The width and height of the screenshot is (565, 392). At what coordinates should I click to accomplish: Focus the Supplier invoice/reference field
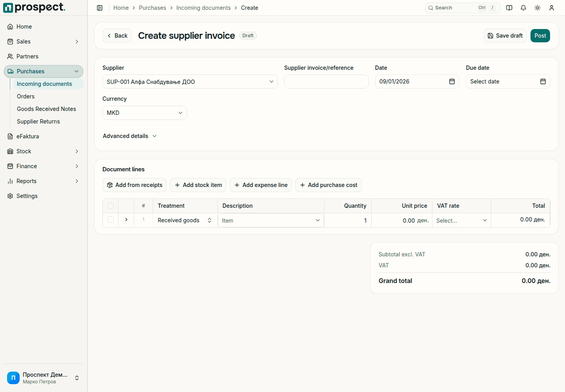[x=326, y=82]
